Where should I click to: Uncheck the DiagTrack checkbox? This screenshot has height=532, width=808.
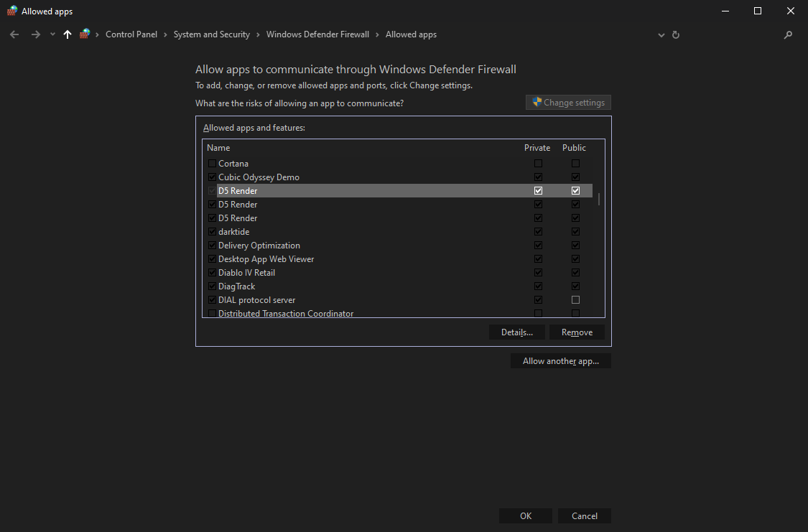point(212,286)
